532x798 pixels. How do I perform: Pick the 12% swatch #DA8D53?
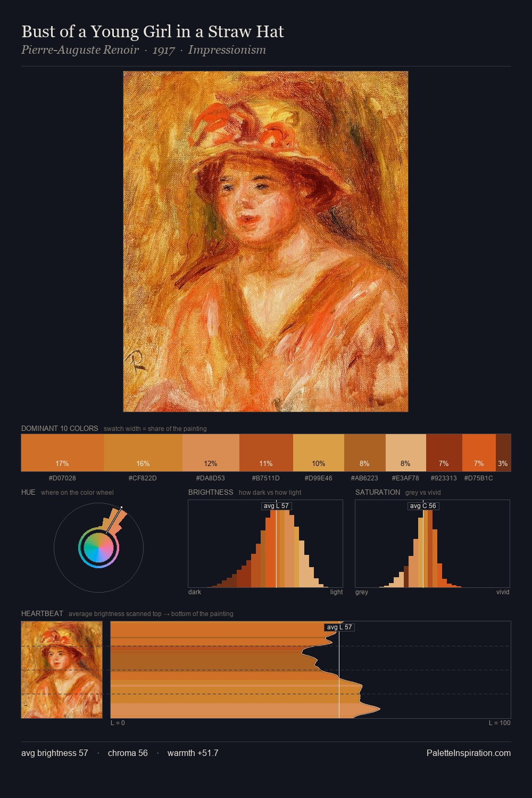click(211, 453)
